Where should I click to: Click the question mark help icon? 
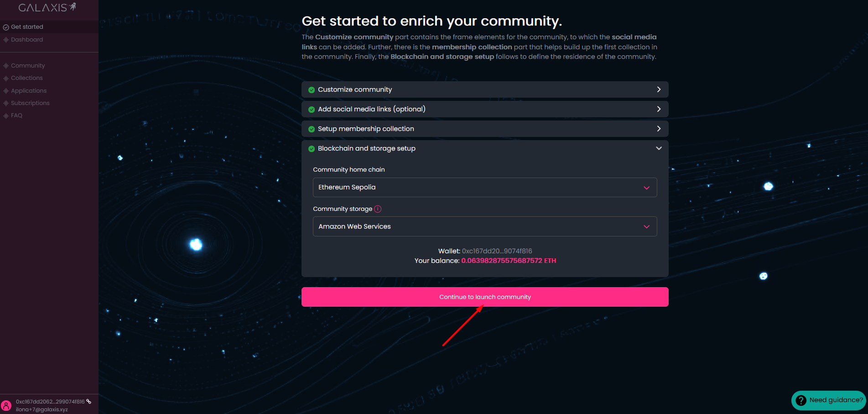point(801,400)
